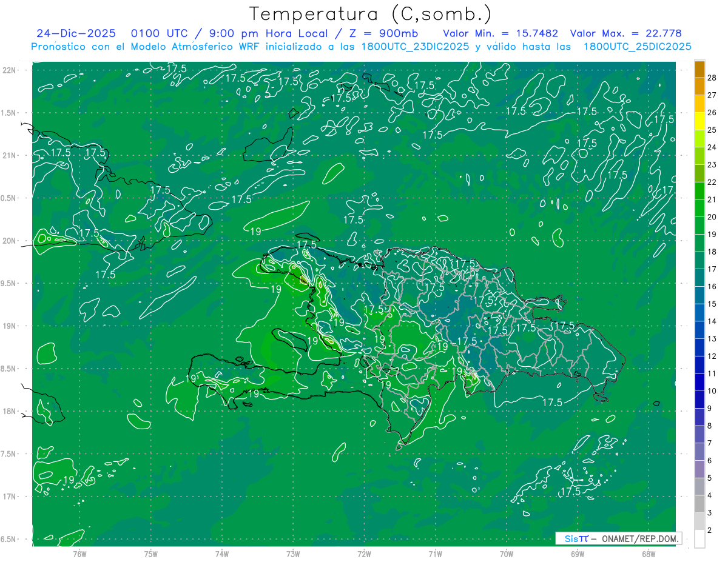Click the deep blue swatch between 10 and 11
Screen dimensions: 728x562
[x=700, y=383]
